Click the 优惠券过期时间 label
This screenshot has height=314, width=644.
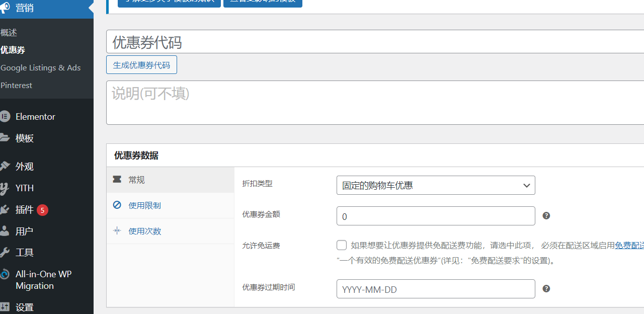269,287
